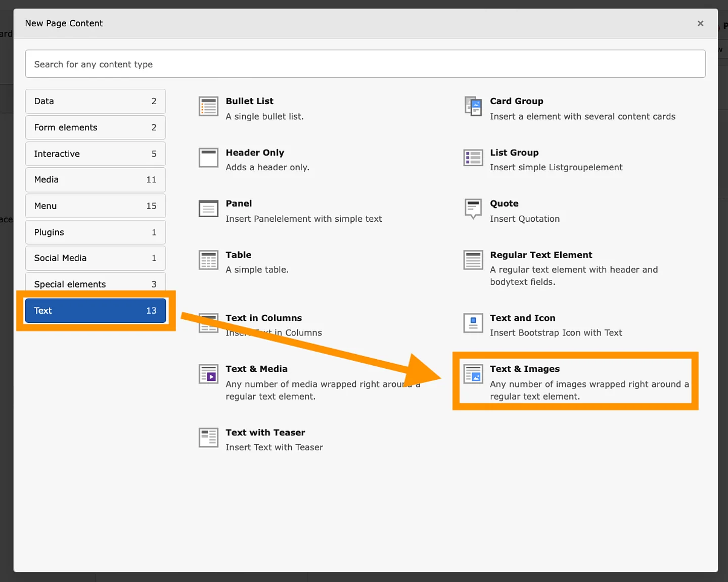Click the Card Group icon
Viewport: 728px width, 582px height.
(473, 107)
